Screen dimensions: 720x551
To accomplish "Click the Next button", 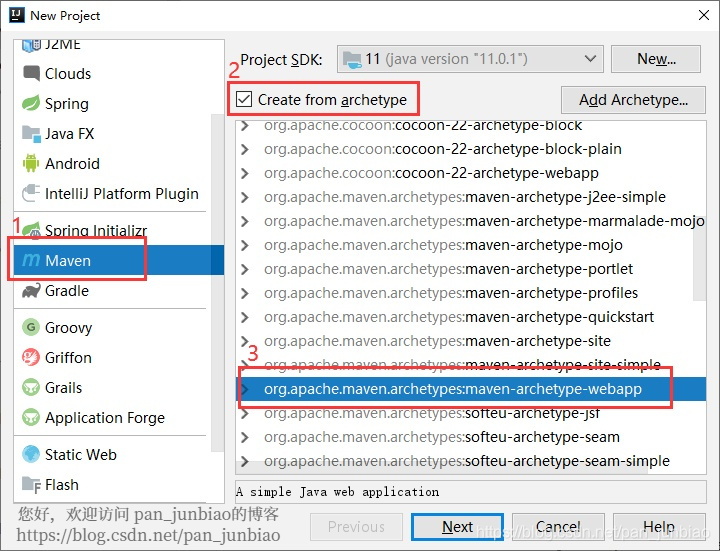I will point(457,527).
